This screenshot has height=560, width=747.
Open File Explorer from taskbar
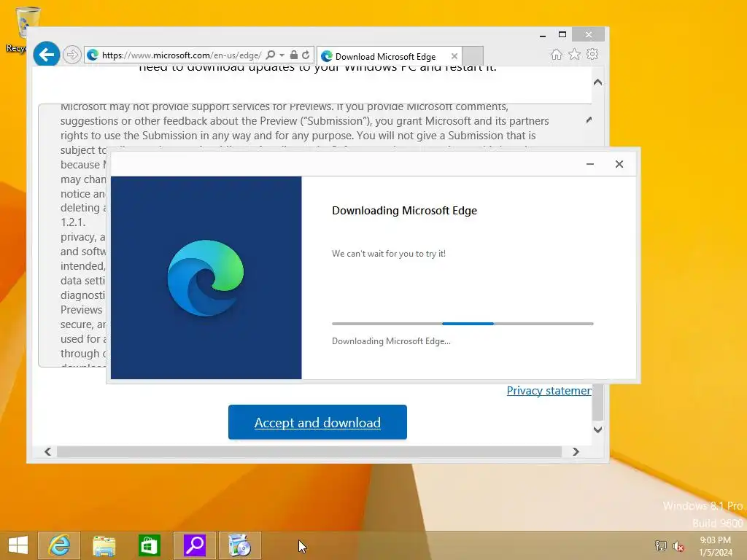(x=104, y=545)
